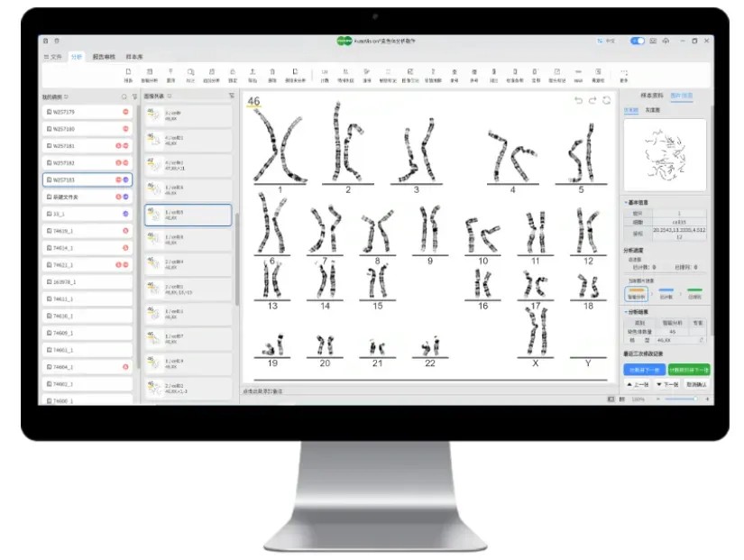Click the cloud upload icon in the title bar

click(666, 41)
